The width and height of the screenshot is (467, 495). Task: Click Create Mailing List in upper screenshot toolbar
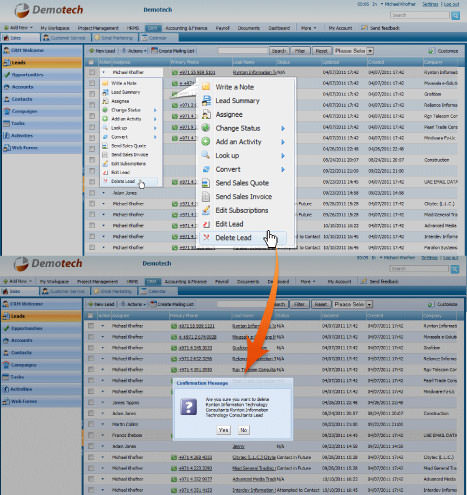pos(173,51)
